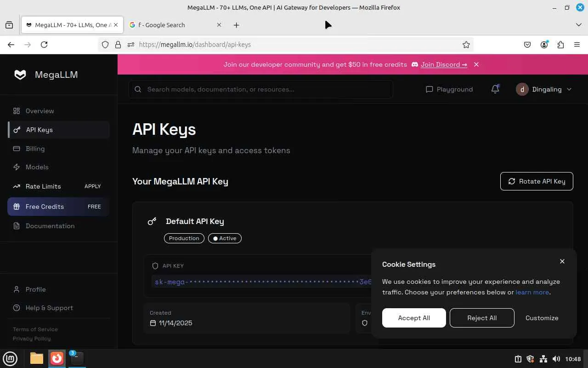The height and width of the screenshot is (368, 588).
Task: Close the Cookie Settings popup
Action: click(x=562, y=261)
